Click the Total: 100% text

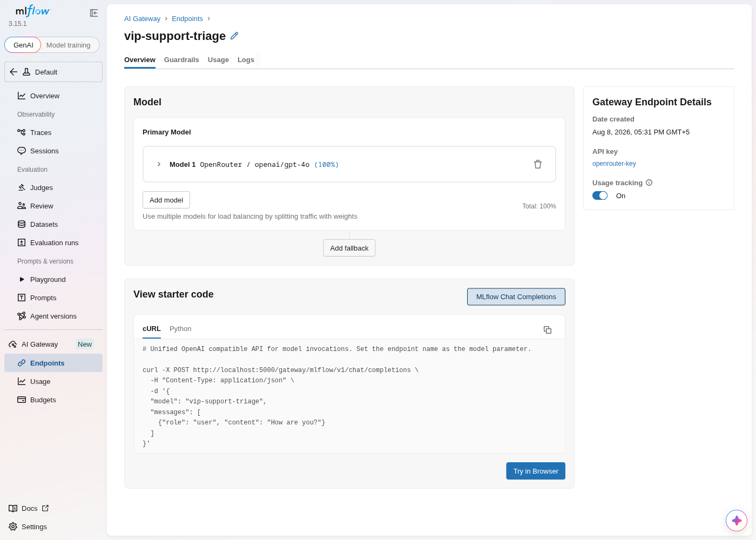(539, 206)
